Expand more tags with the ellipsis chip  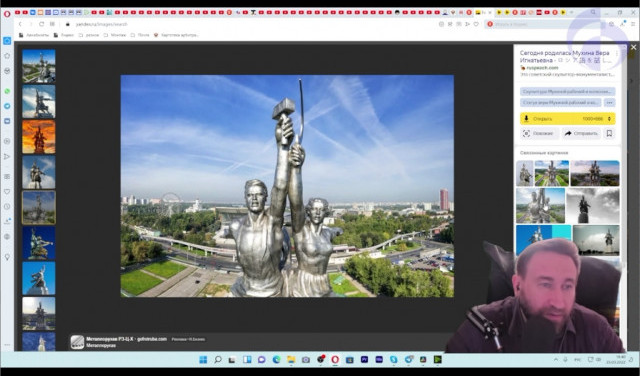tap(609, 102)
